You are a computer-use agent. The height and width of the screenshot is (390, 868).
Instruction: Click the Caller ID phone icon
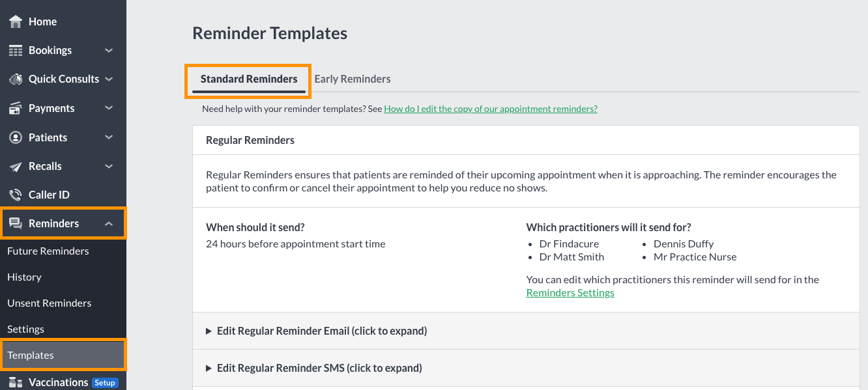click(x=16, y=195)
